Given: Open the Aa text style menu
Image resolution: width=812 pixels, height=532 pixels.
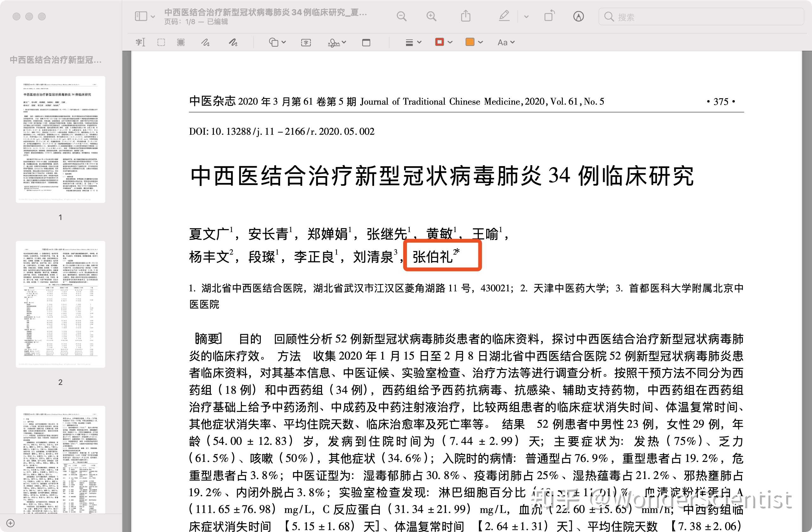Looking at the screenshot, I should pos(506,42).
